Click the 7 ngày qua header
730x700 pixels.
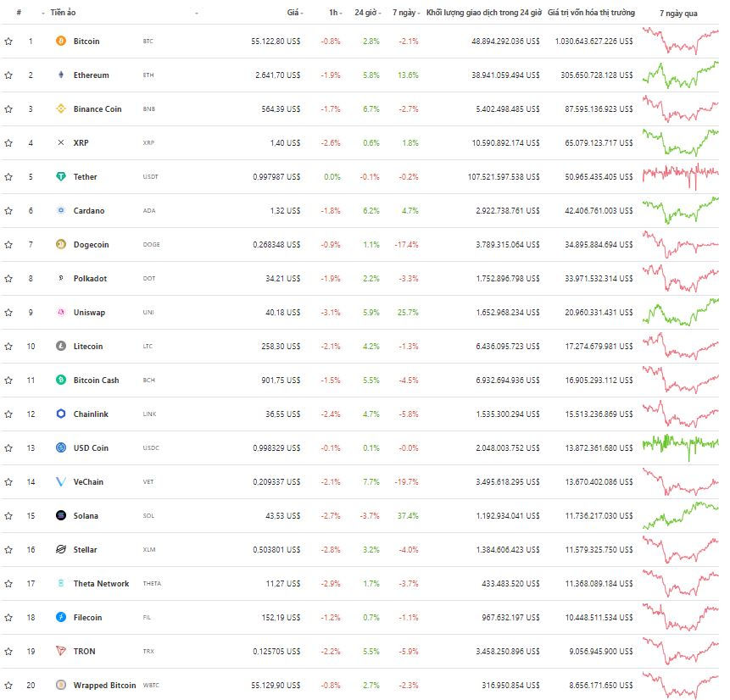click(x=678, y=13)
